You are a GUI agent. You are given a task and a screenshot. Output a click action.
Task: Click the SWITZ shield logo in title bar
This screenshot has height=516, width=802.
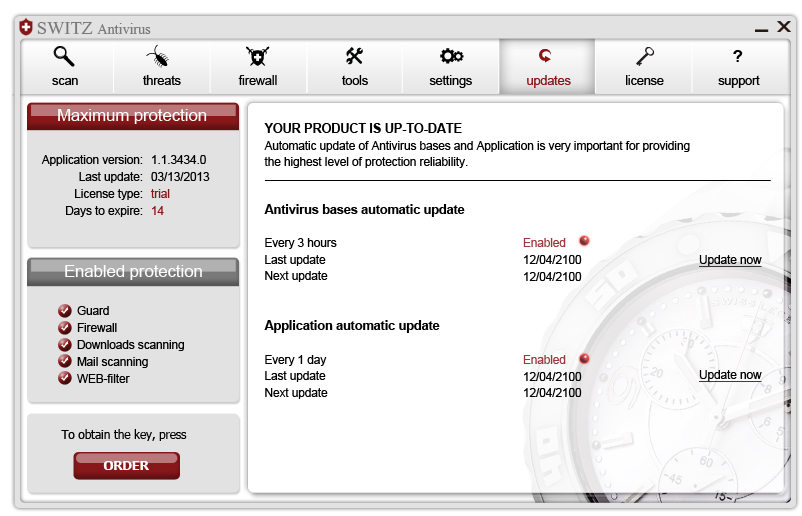pos(26,27)
